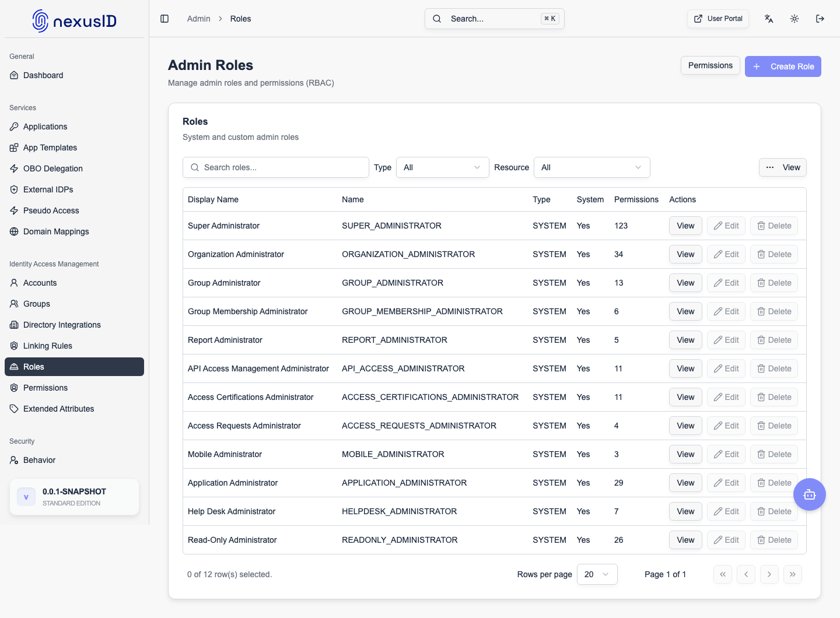
Task: Click Edit for Group Administrator row
Action: (726, 283)
